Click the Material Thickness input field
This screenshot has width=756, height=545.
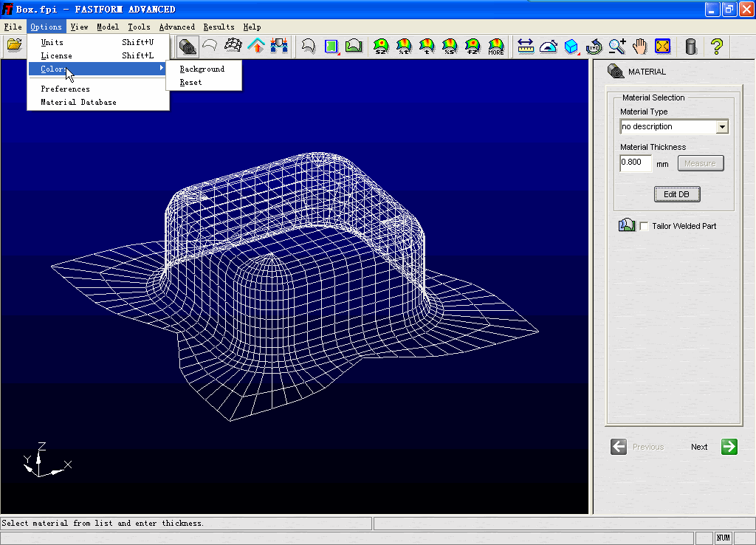point(636,162)
